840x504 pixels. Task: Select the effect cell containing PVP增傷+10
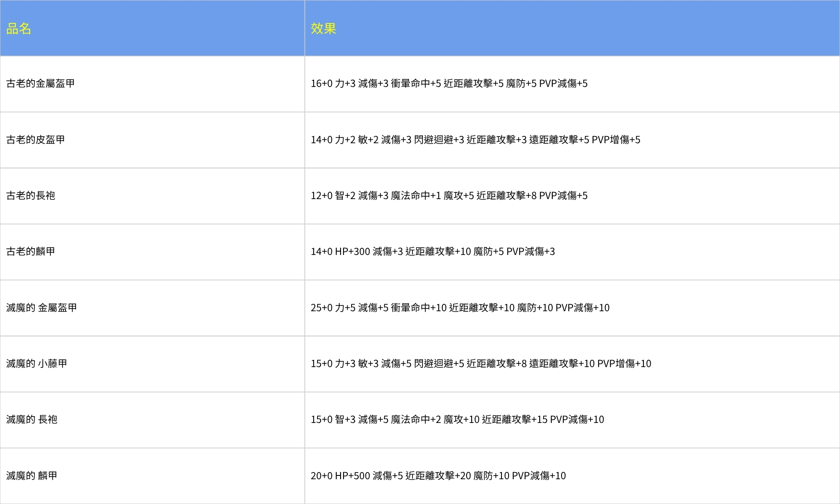[x=479, y=364]
